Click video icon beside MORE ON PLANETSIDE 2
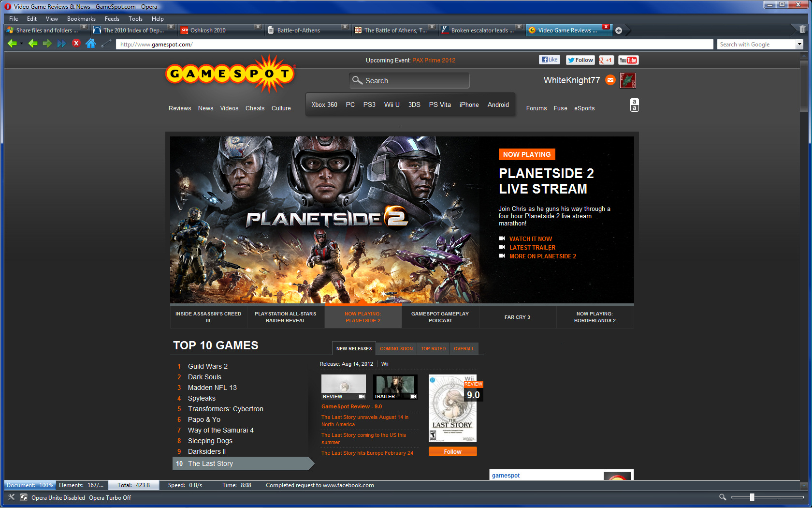This screenshot has width=812, height=508. [x=502, y=256]
